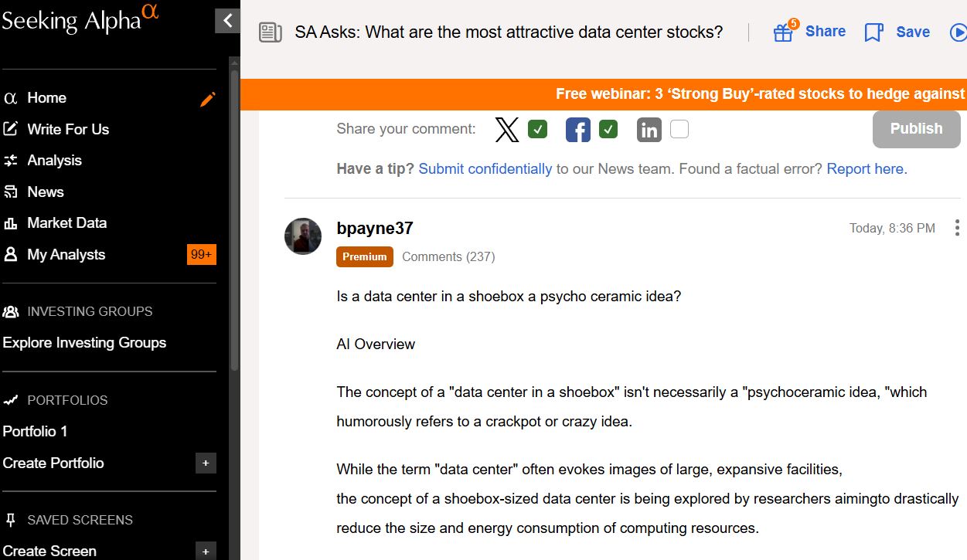Screen dimensions: 967x560
Task: Uncheck the X (Twitter) share checkbox
Action: click(537, 129)
